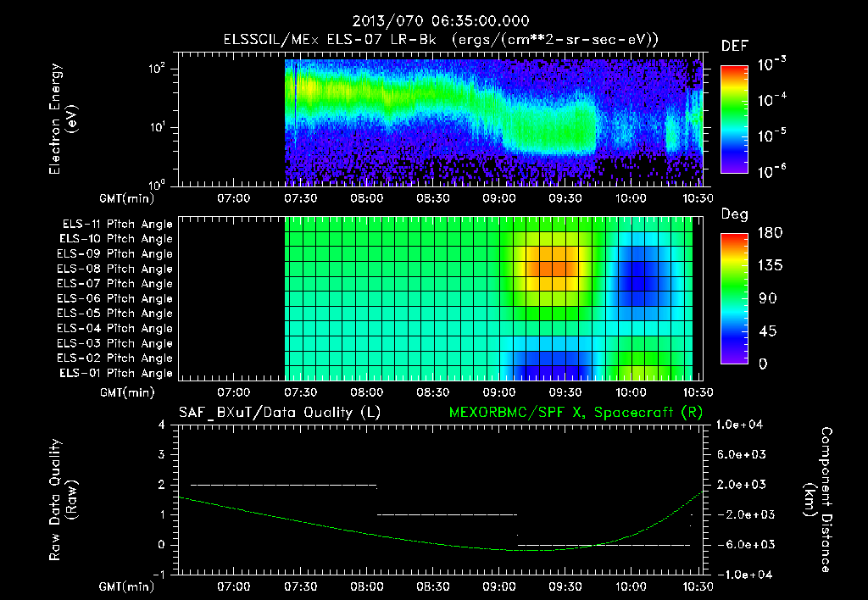Click the 10⁻⁶ value on DEF scale
The height and width of the screenshot is (600, 868).
tap(771, 171)
